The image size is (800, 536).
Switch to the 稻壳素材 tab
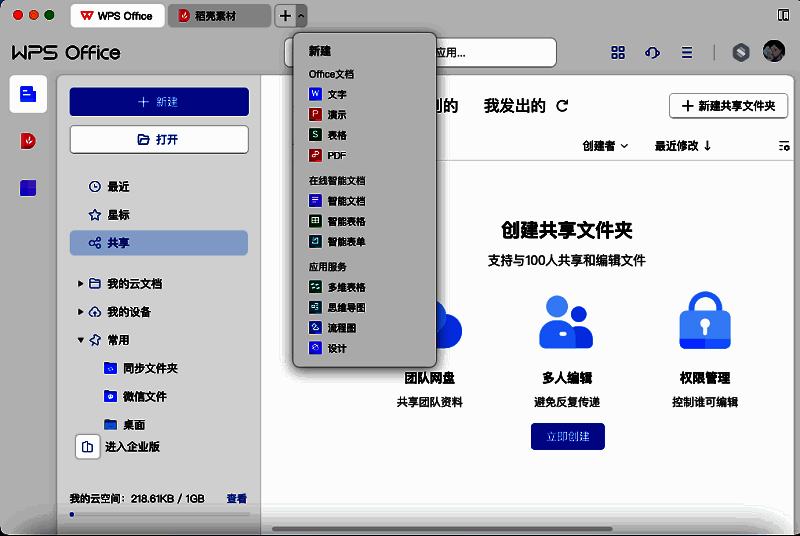click(x=219, y=16)
